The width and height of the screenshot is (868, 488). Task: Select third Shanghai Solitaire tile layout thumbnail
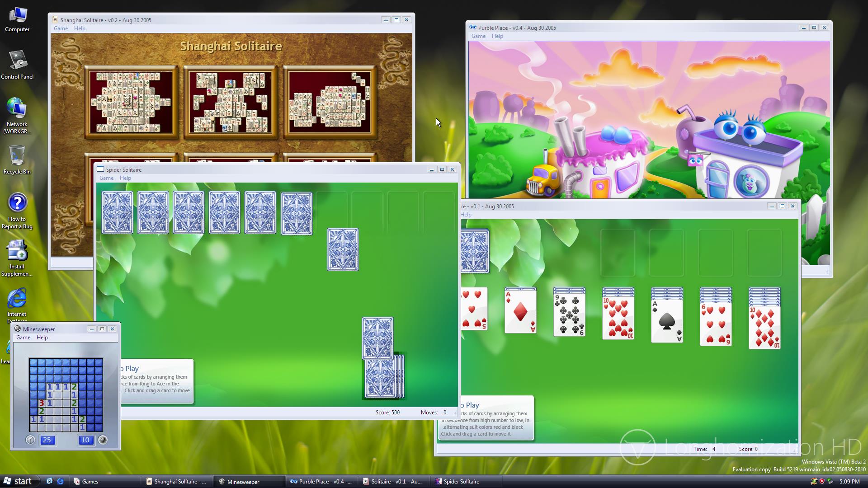pyautogui.click(x=330, y=102)
